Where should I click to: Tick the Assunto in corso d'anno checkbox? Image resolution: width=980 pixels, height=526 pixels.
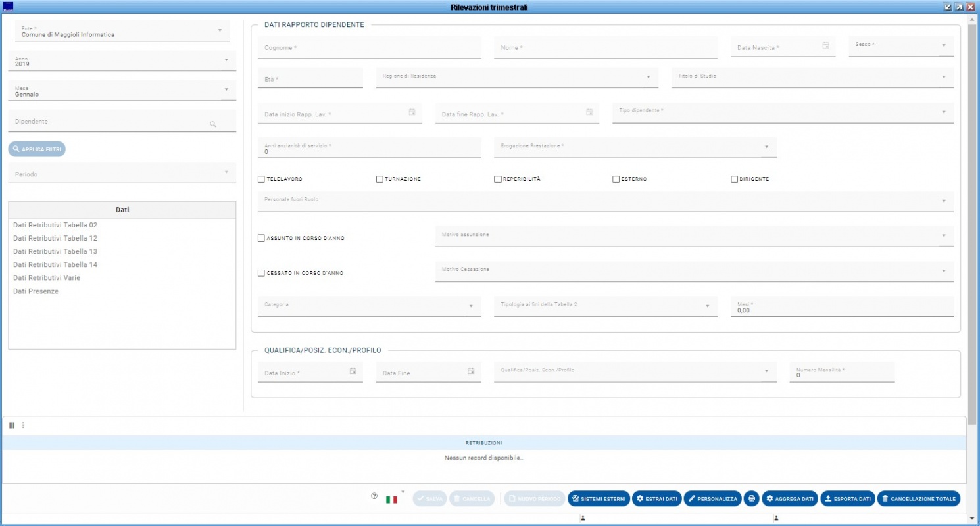[261, 238]
